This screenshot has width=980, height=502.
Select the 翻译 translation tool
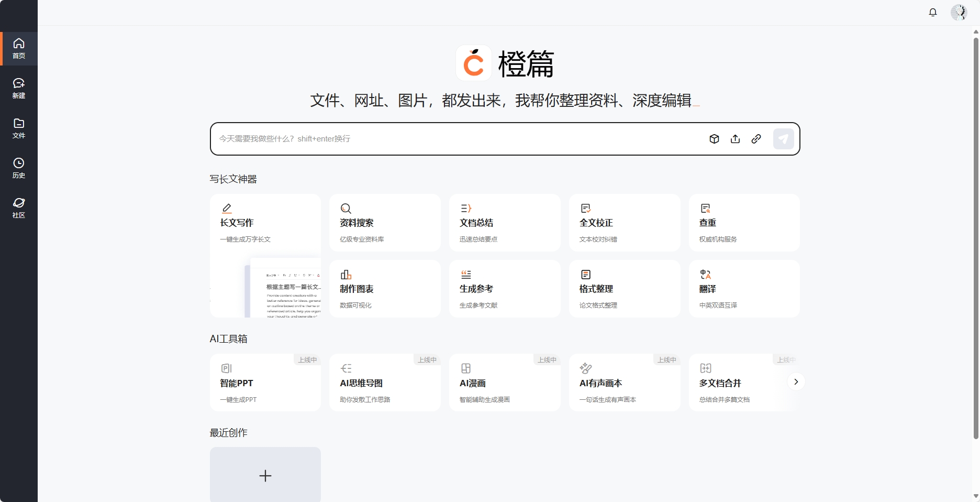coord(743,289)
